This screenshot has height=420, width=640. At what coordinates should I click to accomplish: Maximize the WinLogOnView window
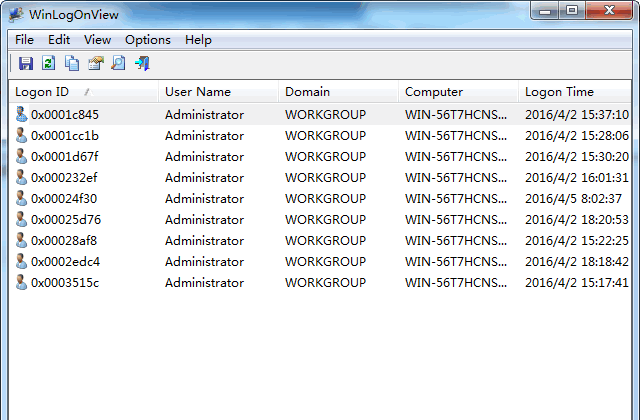point(572,11)
